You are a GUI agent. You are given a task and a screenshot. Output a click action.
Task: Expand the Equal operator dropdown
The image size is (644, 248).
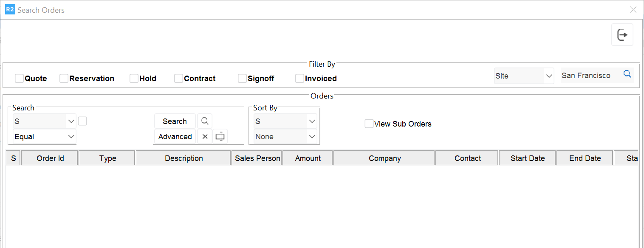pos(45,137)
